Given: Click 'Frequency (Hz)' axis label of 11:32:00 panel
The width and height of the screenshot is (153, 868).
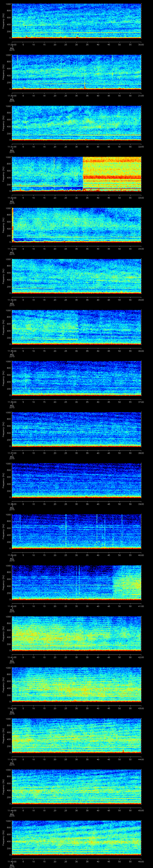Looking at the screenshot, I should point(3,174).
